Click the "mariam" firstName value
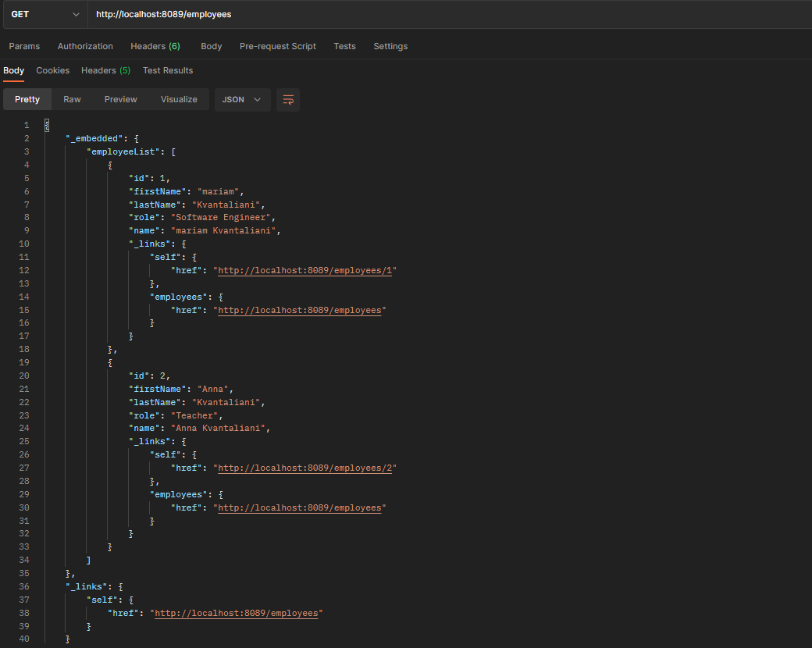The image size is (812, 648). tap(218, 191)
